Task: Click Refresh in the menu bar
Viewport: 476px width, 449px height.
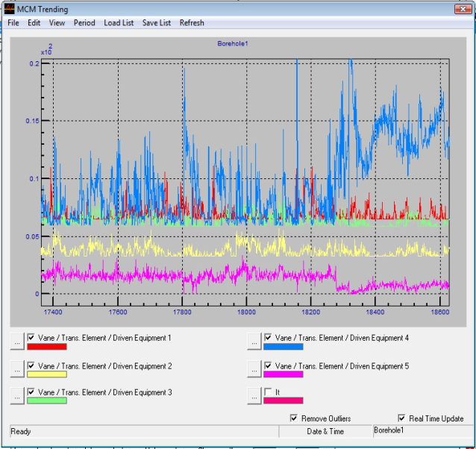Action: point(192,22)
